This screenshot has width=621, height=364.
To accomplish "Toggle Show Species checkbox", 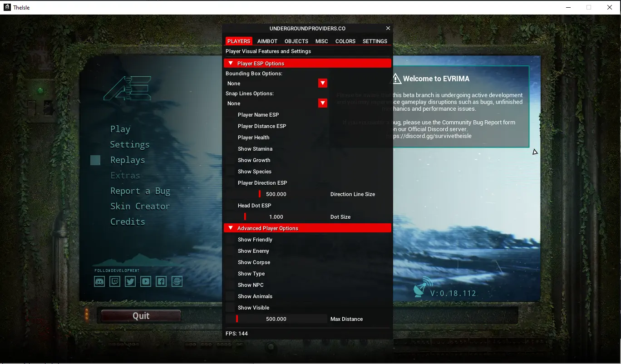I will tap(231, 172).
